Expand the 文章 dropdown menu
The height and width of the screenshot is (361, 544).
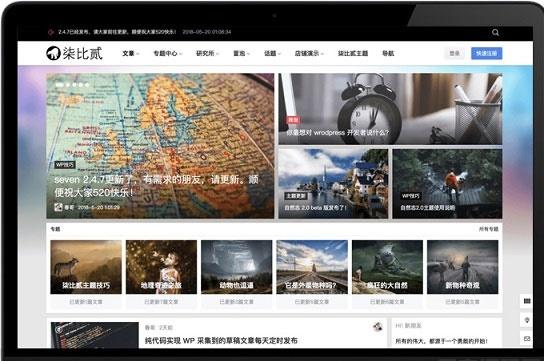(130, 53)
